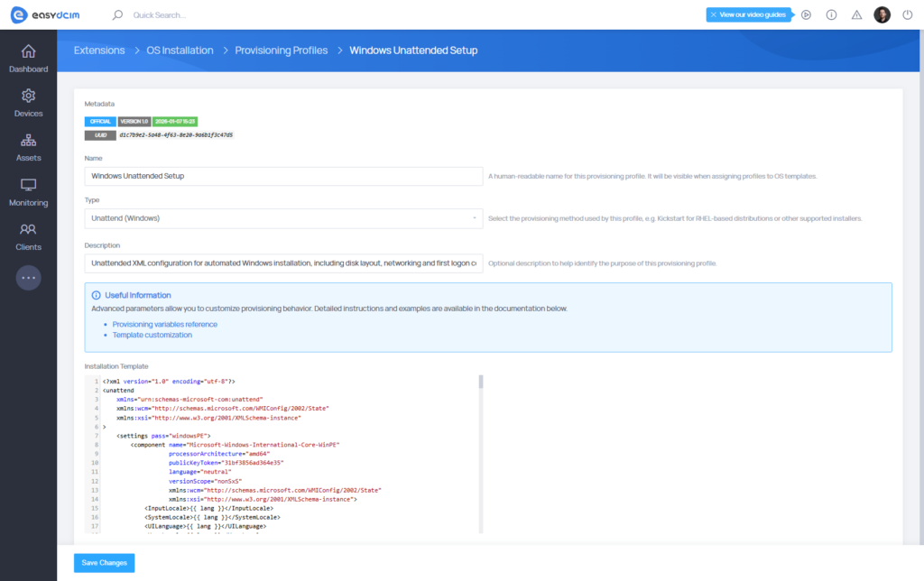Viewport: 924px width, 581px height.
Task: Log out using the power icon
Action: [908, 14]
